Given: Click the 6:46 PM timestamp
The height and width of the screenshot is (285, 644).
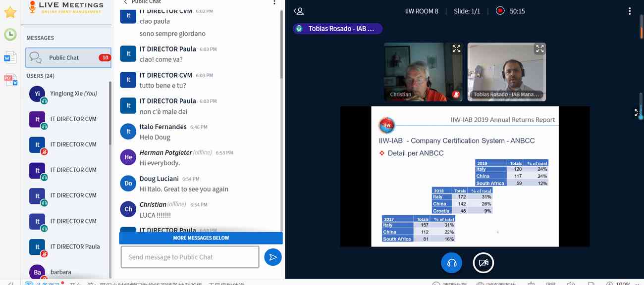Looking at the screenshot, I should pyautogui.click(x=199, y=127).
